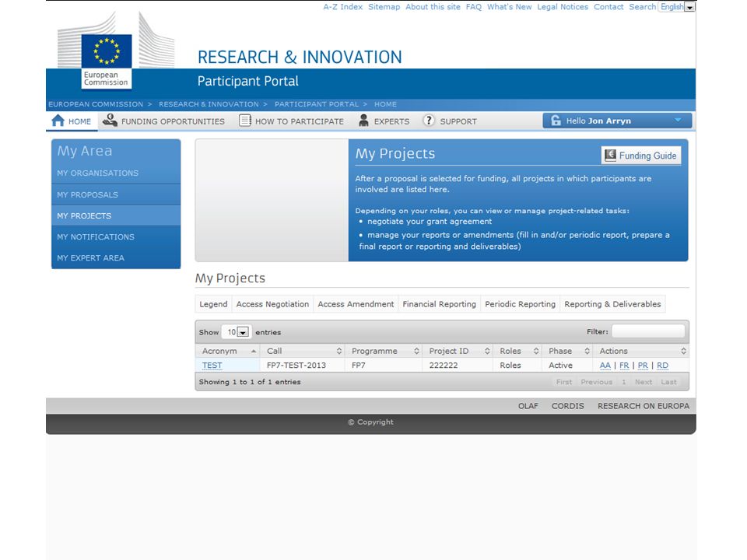This screenshot has width=747, height=560.
Task: Open the CORDIS footer link
Action: (568, 406)
